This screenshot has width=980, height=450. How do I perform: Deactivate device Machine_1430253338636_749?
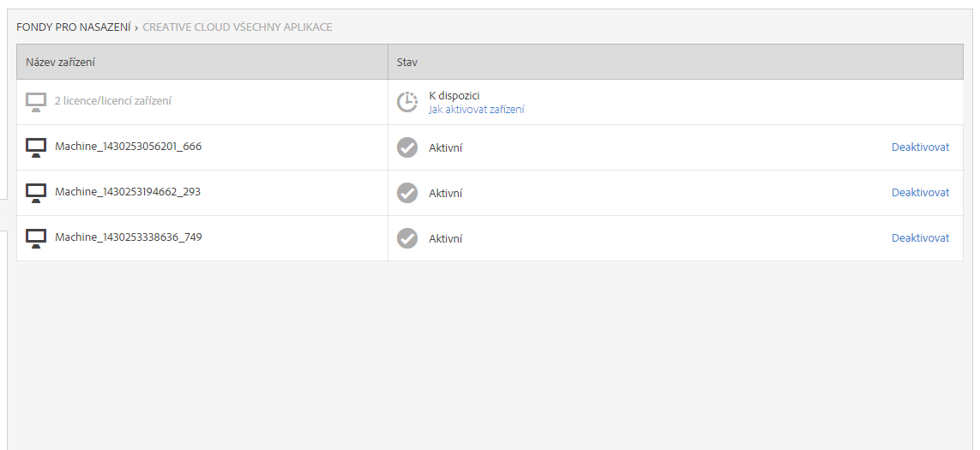click(x=920, y=238)
